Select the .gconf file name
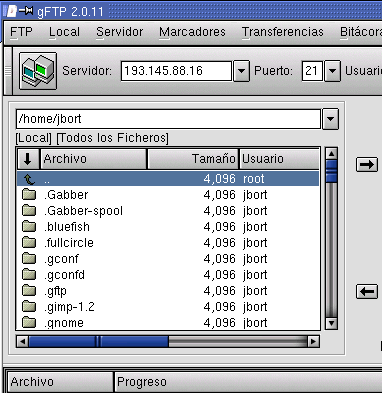This screenshot has width=382, height=393. click(x=61, y=259)
